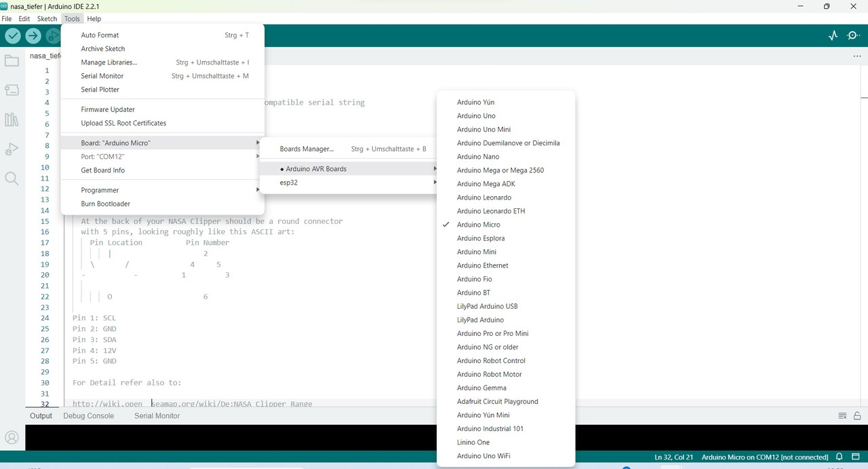The image size is (868, 469).
Task: Select the Arduino Esplora board
Action: (506, 238)
